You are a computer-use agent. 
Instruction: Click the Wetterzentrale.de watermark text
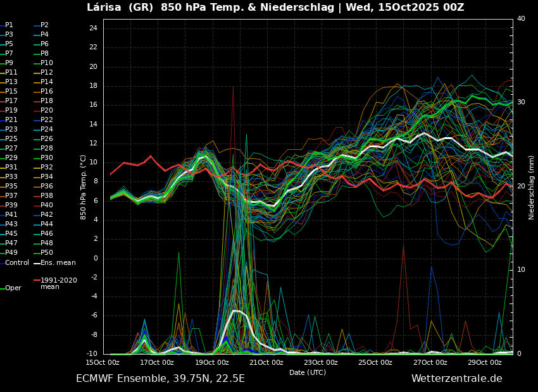(456, 379)
